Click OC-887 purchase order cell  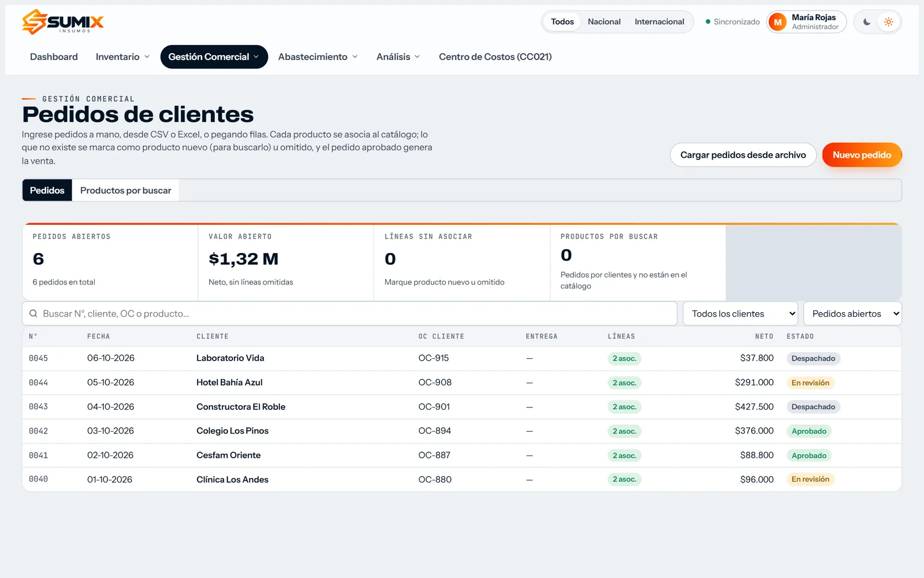pyautogui.click(x=434, y=455)
